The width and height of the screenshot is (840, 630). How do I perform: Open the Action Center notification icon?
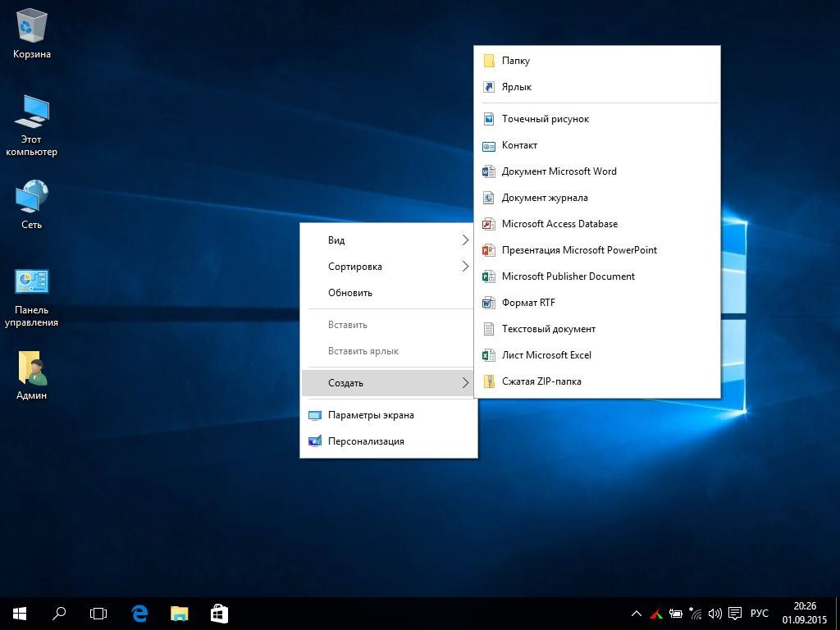point(735,614)
